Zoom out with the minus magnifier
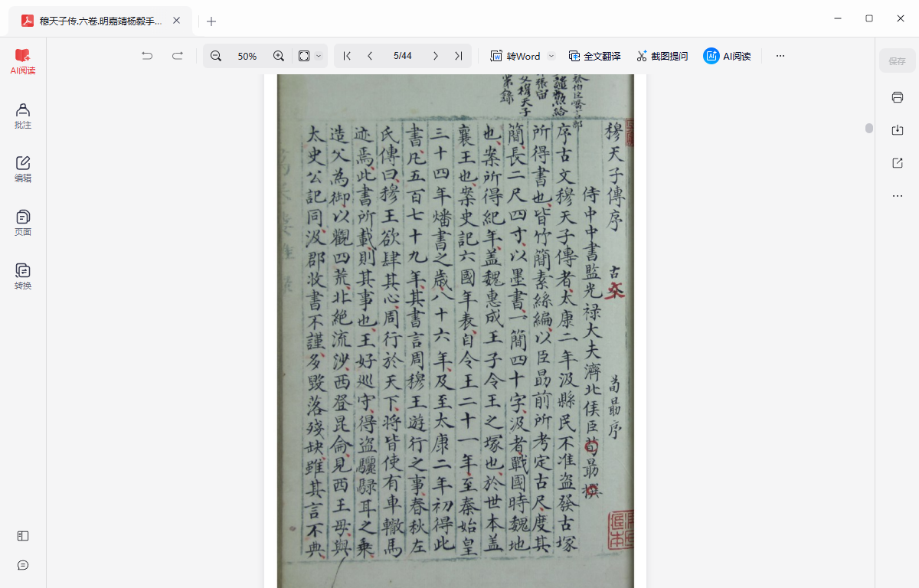Image resolution: width=919 pixels, height=588 pixels. pos(216,56)
